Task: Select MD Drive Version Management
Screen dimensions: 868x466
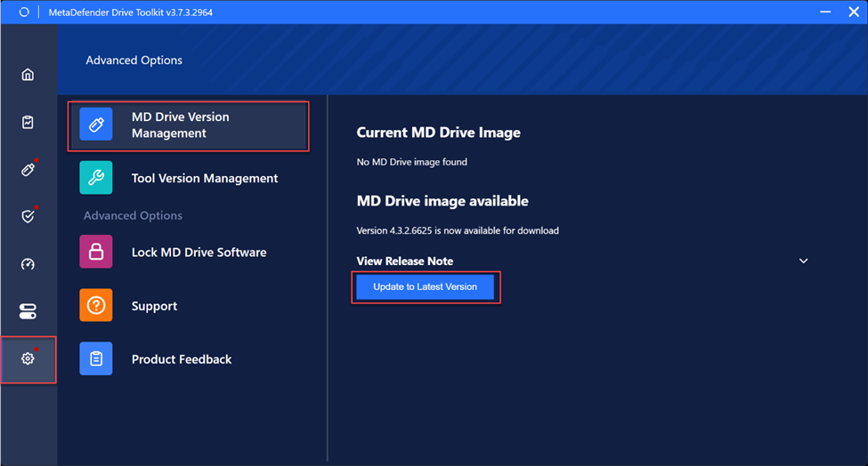Action: pos(188,125)
